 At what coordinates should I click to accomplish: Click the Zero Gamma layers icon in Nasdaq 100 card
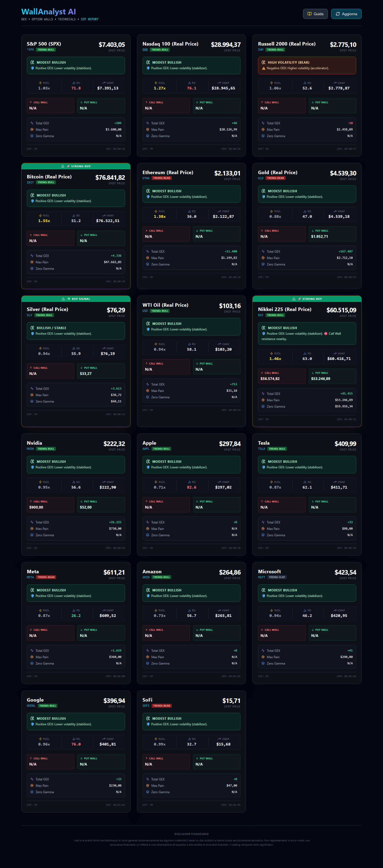147,136
